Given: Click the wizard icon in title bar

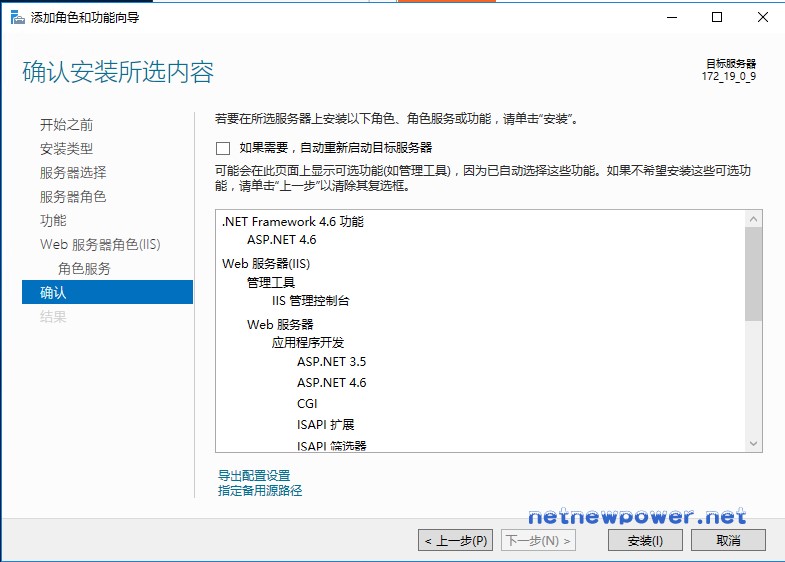Looking at the screenshot, I should point(18,18).
